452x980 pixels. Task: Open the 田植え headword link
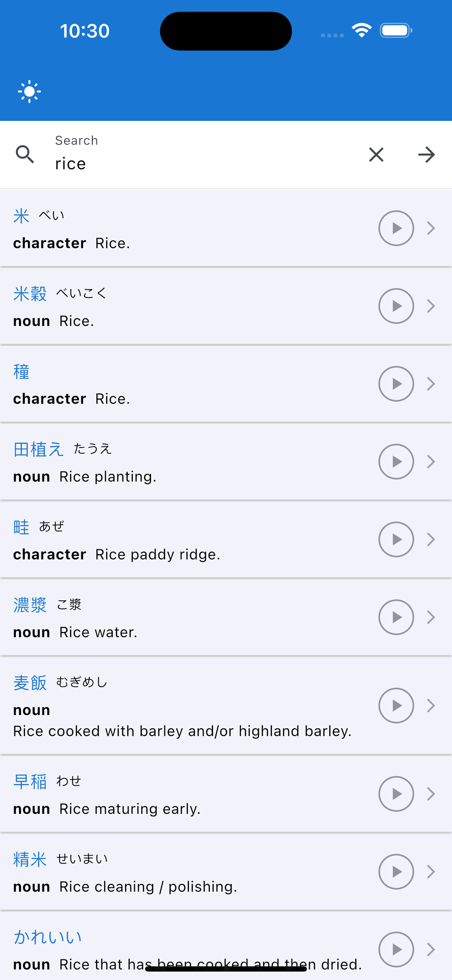[39, 449]
